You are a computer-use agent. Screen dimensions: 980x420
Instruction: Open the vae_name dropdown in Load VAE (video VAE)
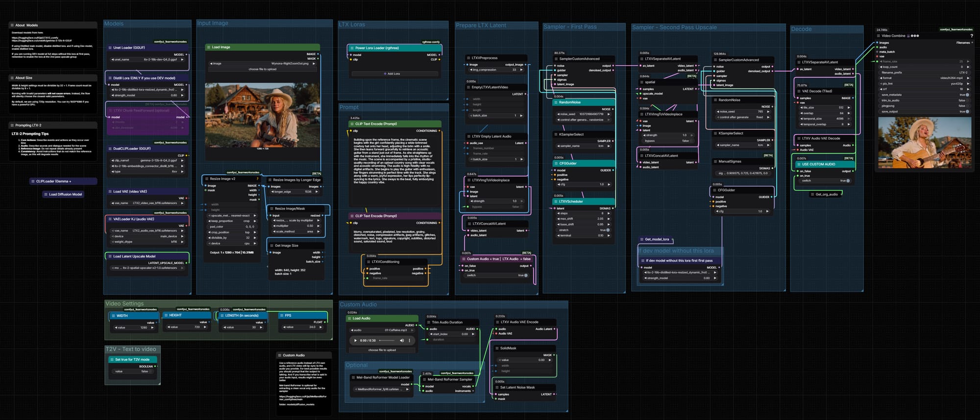click(x=147, y=203)
